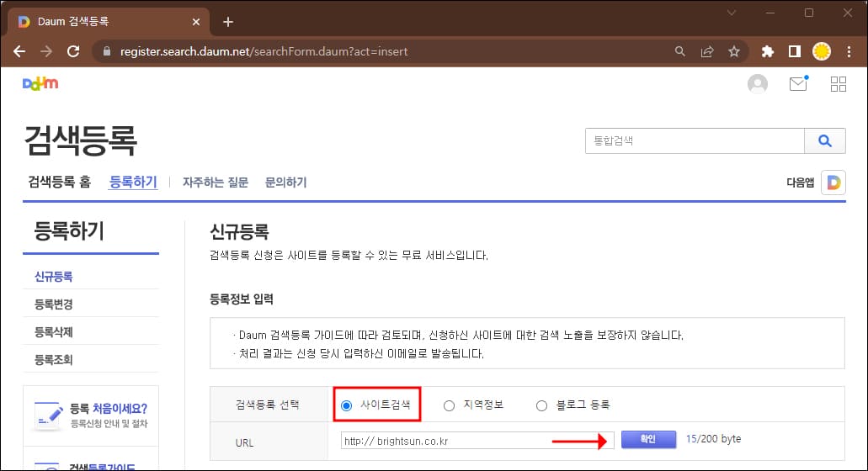Select 등록삭제 in the sidebar
Viewport: 868px width, 471px height.
click(54, 331)
